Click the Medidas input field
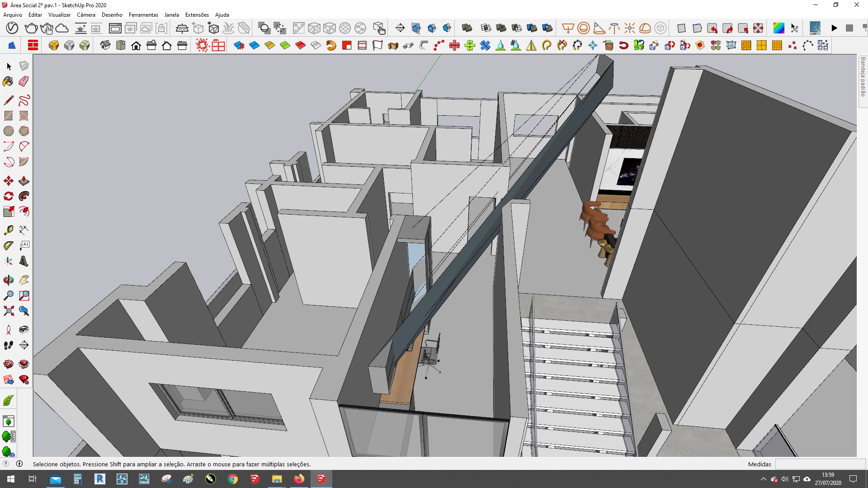Image resolution: width=868 pixels, height=488 pixels. click(820, 464)
